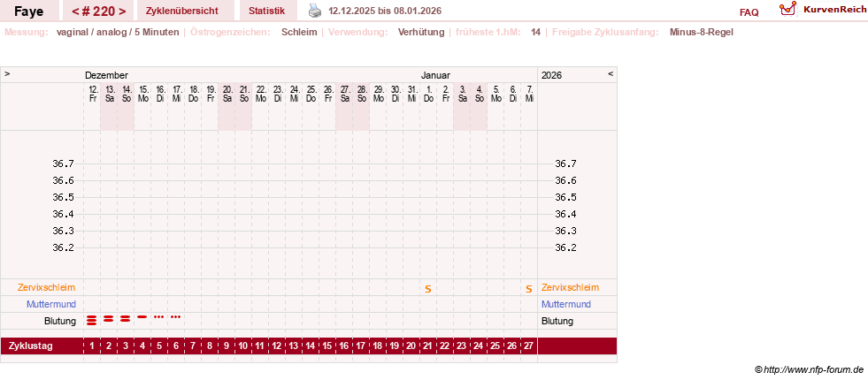The image size is (868, 380).
Task: Click the left Zervixschleim row label
Action: point(47,287)
